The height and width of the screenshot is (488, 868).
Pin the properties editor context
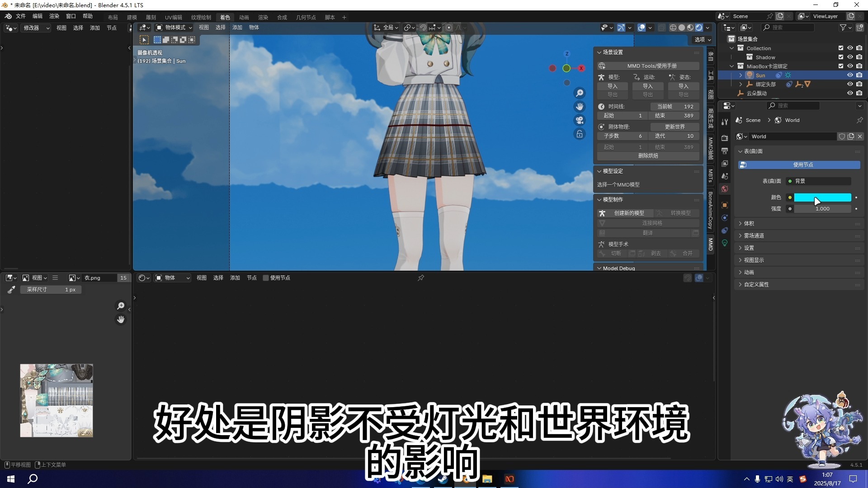859,120
